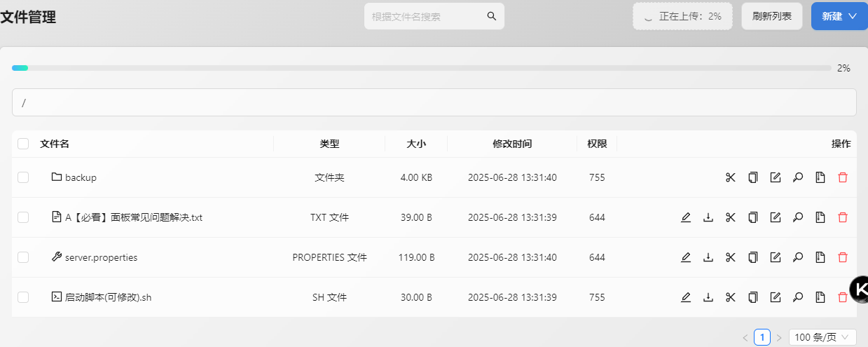Edit server.properties with pen icon
This screenshot has height=347, width=868.
pyautogui.click(x=686, y=257)
